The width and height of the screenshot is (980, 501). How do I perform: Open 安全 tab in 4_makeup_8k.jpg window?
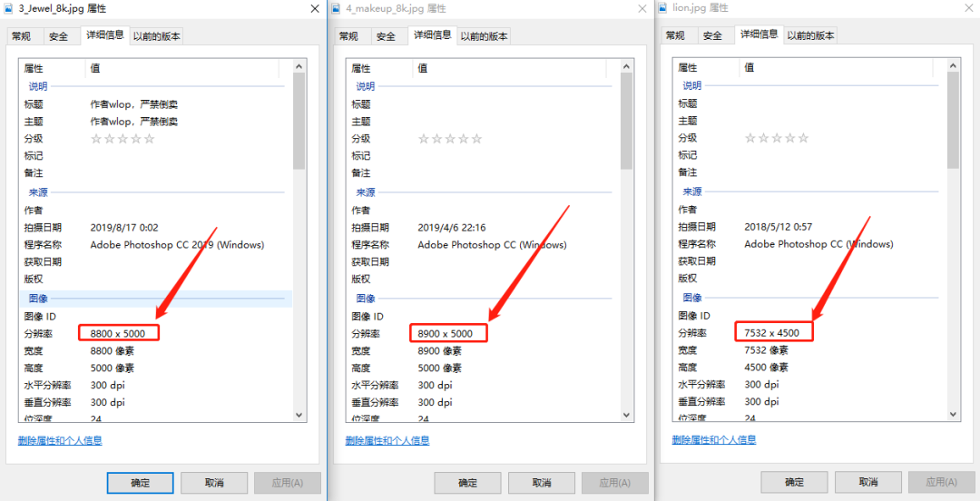[386, 36]
